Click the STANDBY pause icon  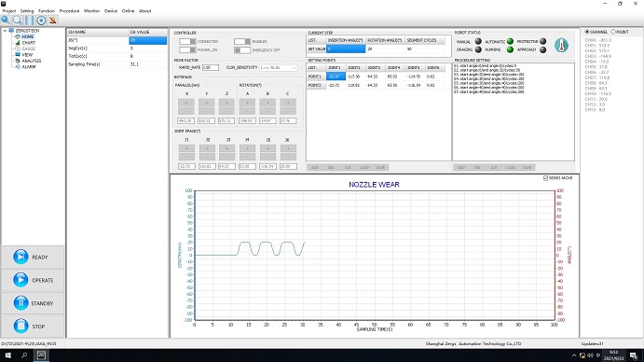coord(21,303)
